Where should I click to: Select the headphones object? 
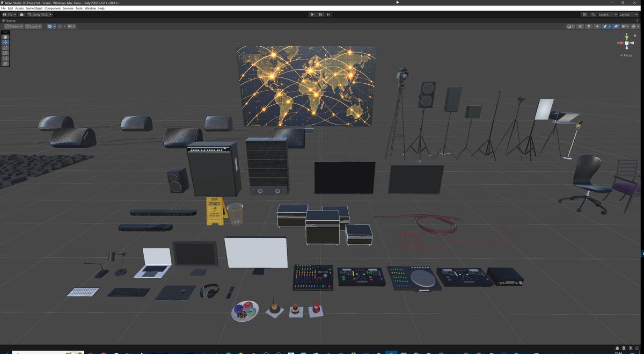(x=209, y=291)
